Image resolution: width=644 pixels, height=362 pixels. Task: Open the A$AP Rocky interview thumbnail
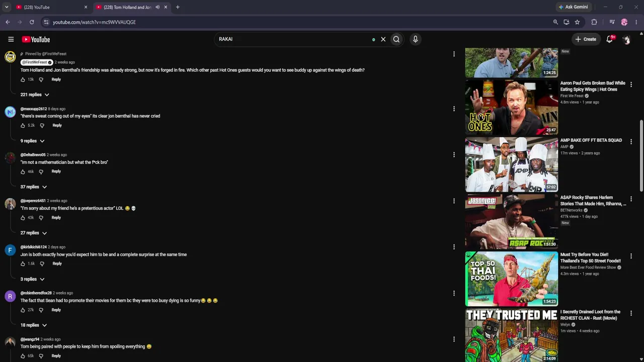[512, 222]
